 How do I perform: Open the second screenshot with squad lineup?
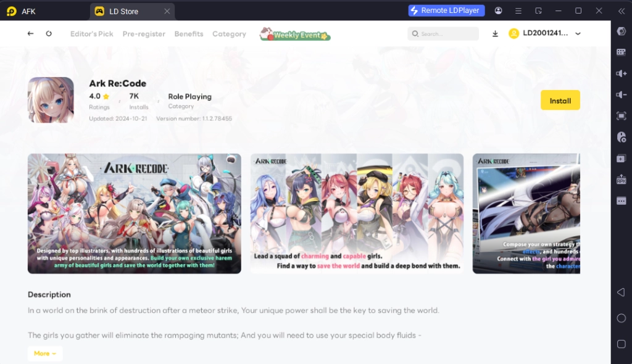point(357,213)
